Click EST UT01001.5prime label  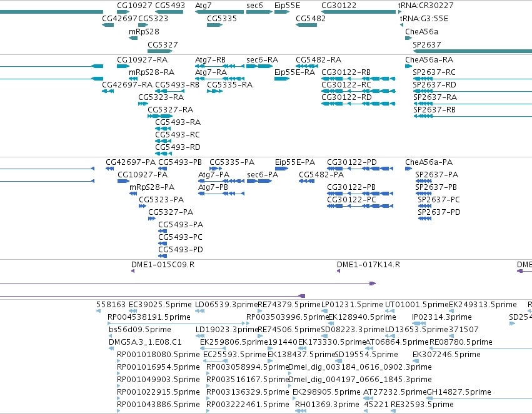[x=416, y=305]
